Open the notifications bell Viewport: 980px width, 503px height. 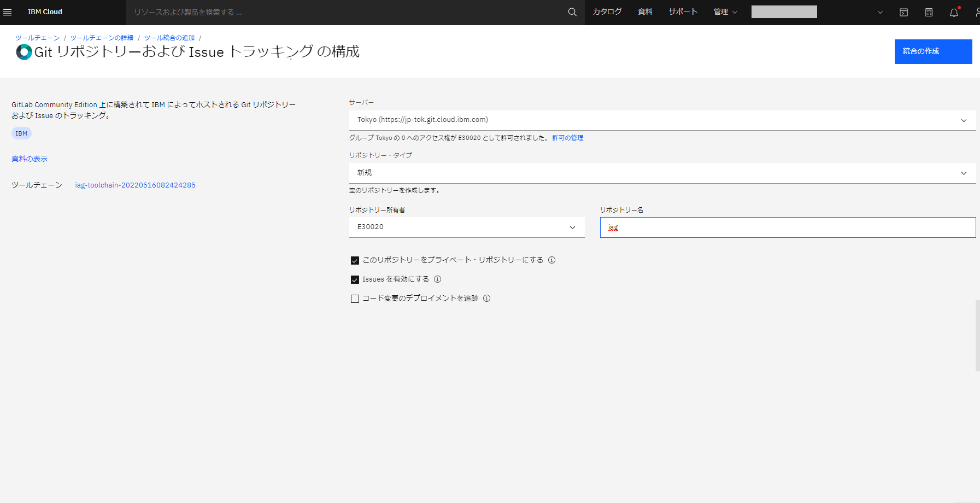(x=954, y=12)
